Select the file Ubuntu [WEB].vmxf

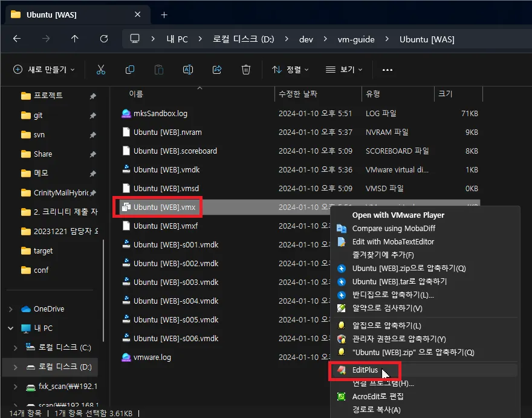coord(166,226)
